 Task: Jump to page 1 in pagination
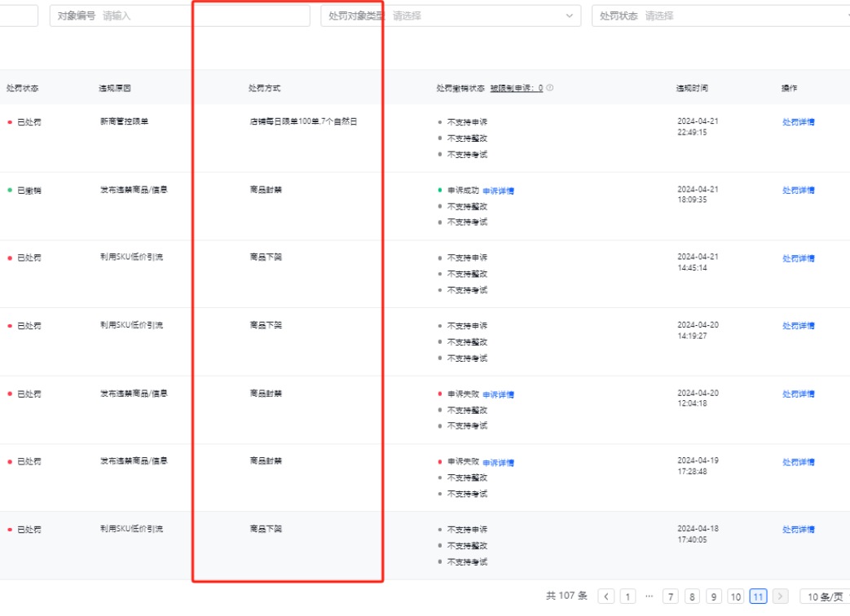tap(628, 596)
